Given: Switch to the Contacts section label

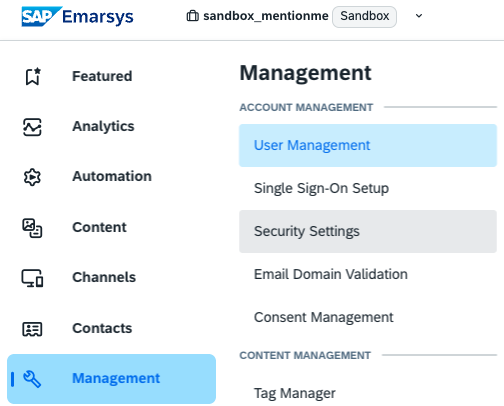Looking at the screenshot, I should pyautogui.click(x=102, y=328).
